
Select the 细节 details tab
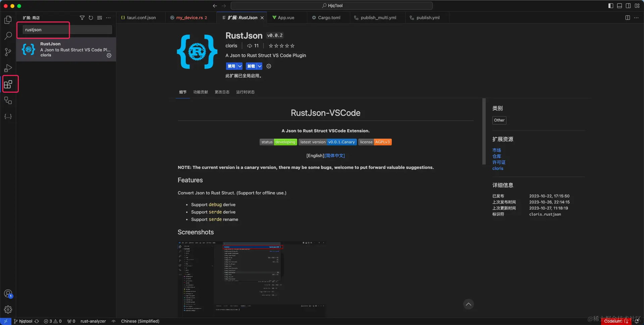click(x=183, y=92)
